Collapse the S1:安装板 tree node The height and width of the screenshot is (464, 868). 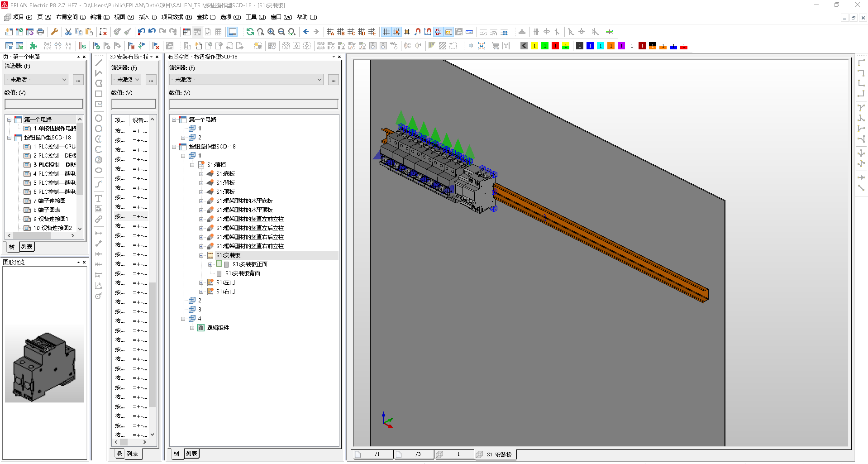pos(201,255)
